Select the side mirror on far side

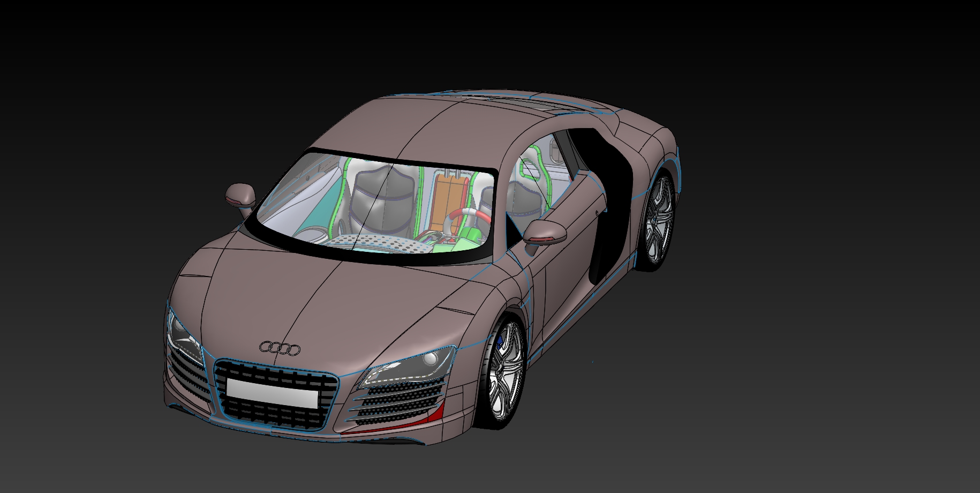(242, 195)
